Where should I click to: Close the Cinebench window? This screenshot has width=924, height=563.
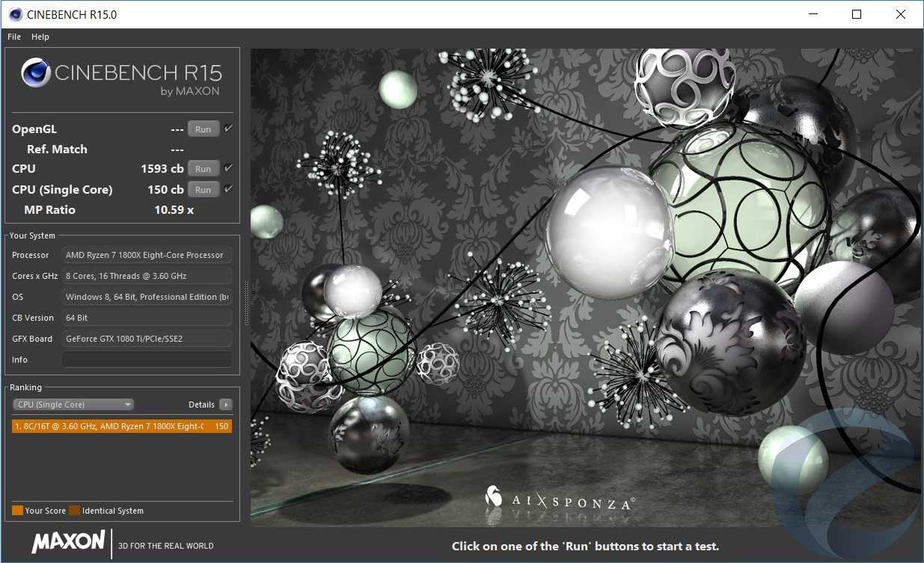(900, 14)
